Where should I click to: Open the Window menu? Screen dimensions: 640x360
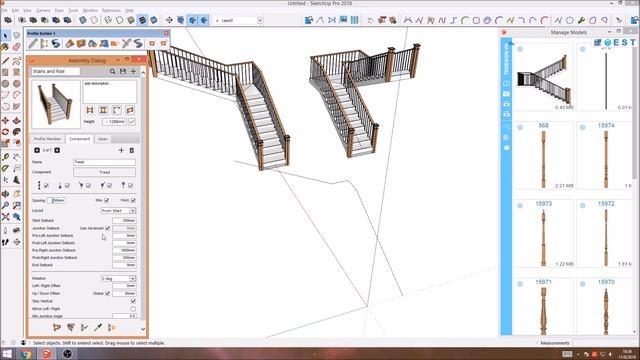pos(90,10)
